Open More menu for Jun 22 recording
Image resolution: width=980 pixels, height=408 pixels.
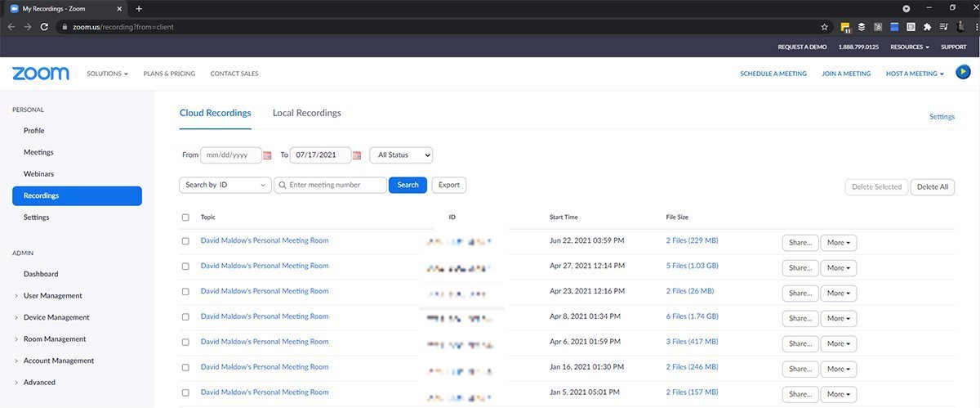(x=839, y=242)
